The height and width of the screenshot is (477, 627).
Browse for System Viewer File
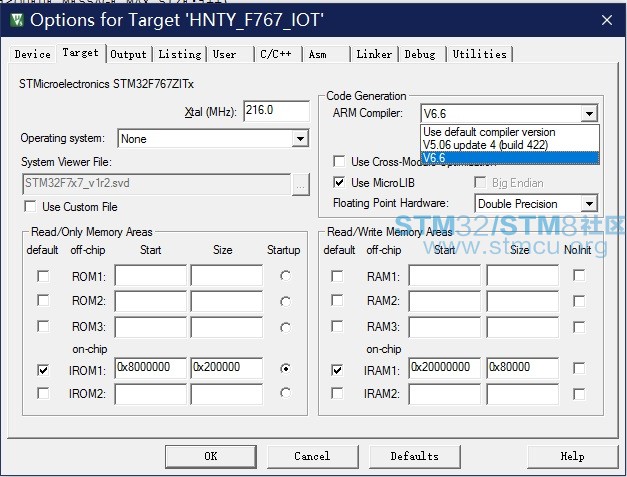(300, 186)
